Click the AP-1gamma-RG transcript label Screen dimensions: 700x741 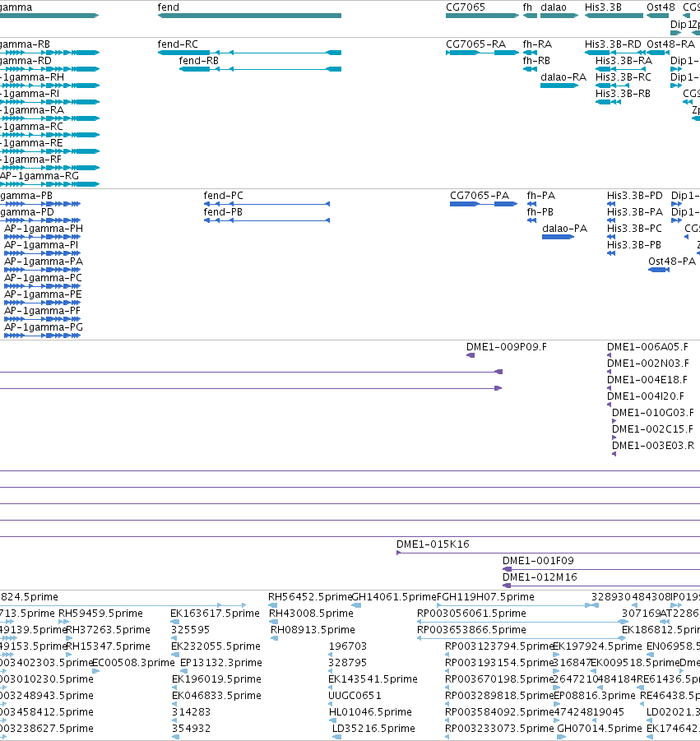[x=39, y=176]
